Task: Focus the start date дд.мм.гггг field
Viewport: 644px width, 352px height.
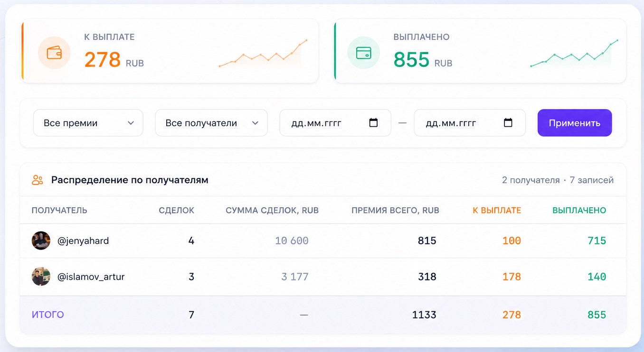Action: tap(335, 123)
